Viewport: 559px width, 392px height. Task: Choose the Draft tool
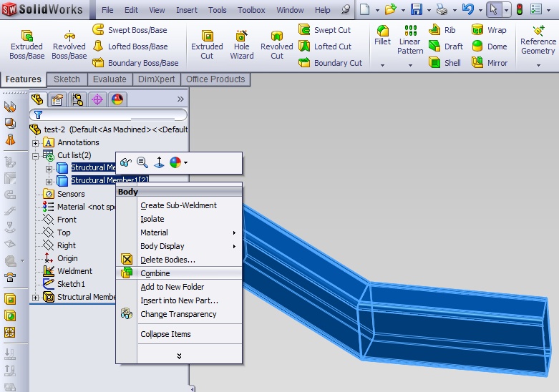click(x=446, y=46)
